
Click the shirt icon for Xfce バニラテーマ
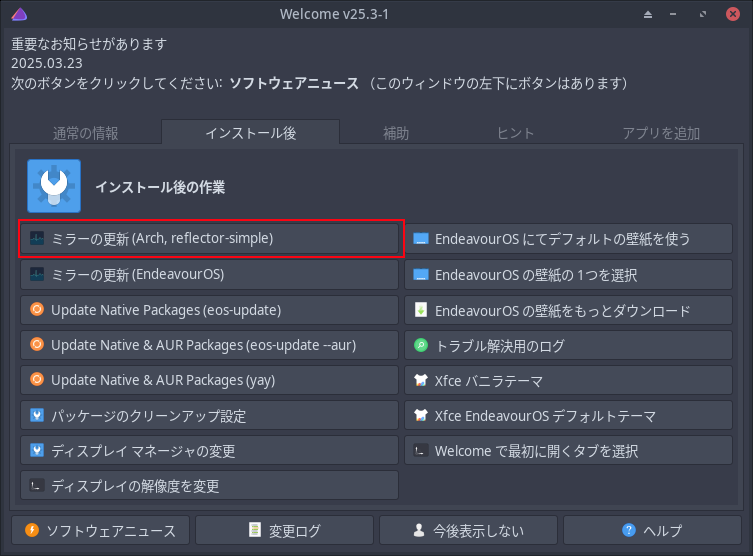[x=421, y=380]
